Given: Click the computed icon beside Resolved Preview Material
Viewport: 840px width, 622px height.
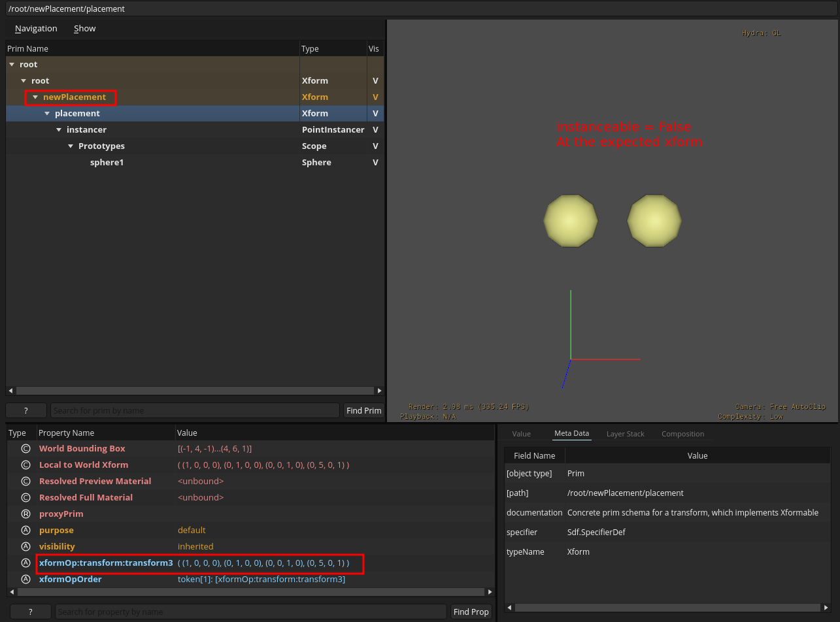Looking at the screenshot, I should (x=26, y=482).
